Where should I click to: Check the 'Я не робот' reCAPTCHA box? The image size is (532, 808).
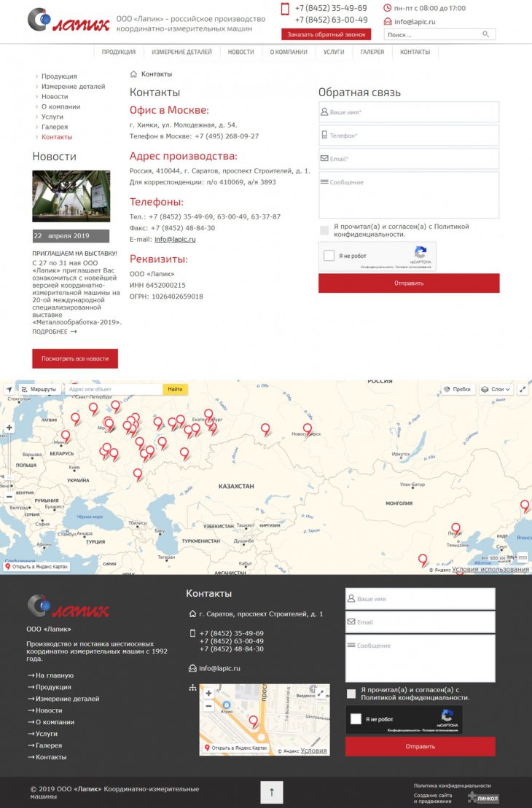click(329, 256)
